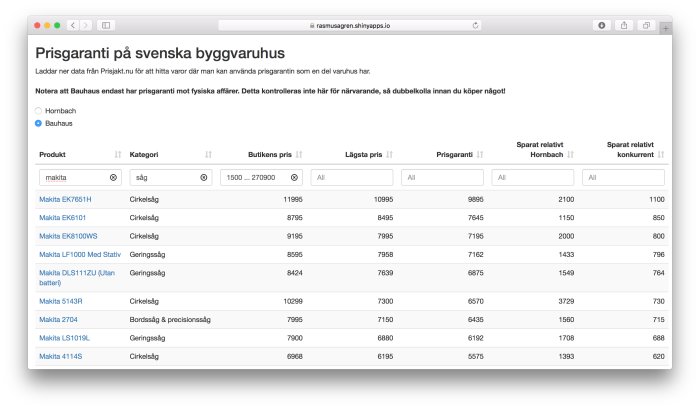Open a new tab with plus button

click(666, 28)
